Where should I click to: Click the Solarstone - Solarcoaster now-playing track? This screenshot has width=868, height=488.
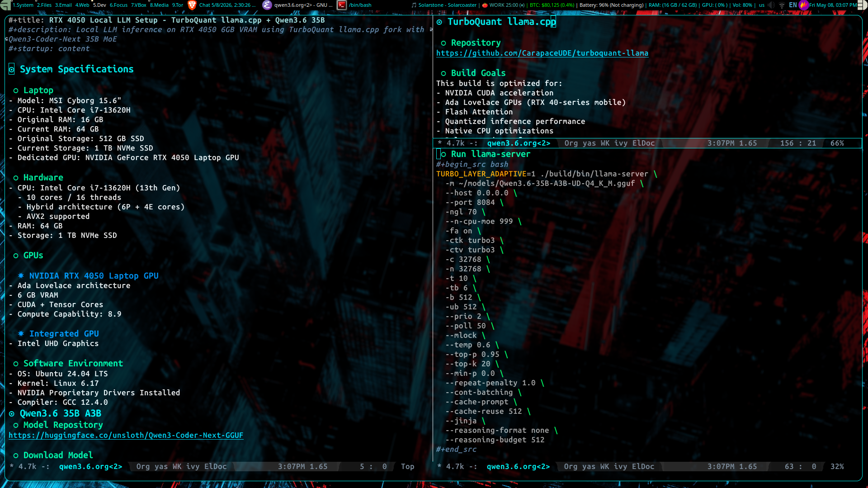pos(448,5)
